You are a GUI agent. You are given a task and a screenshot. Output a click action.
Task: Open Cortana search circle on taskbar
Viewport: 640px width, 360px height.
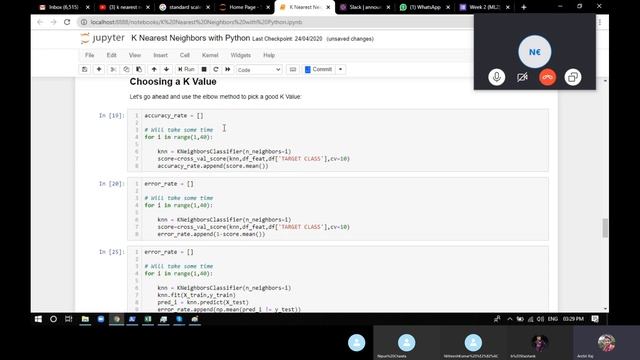coord(53,319)
